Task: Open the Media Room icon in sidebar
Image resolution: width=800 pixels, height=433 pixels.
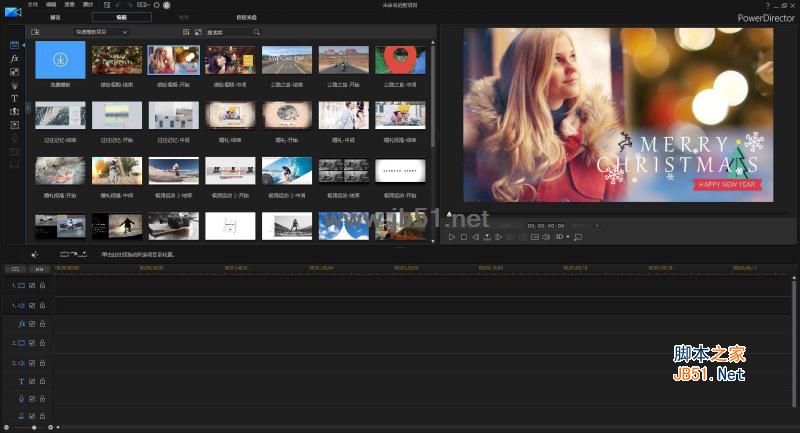Action: [14, 45]
